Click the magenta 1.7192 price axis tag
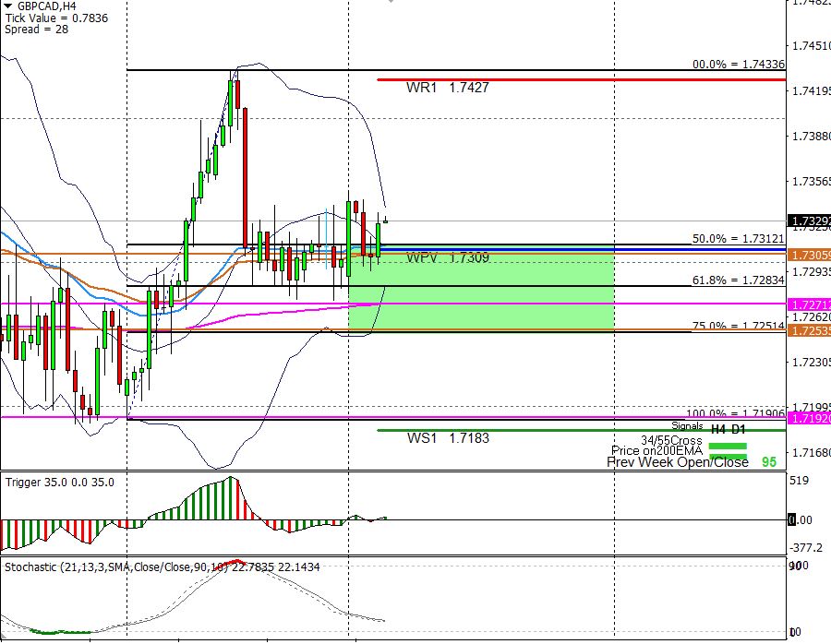 coord(807,417)
